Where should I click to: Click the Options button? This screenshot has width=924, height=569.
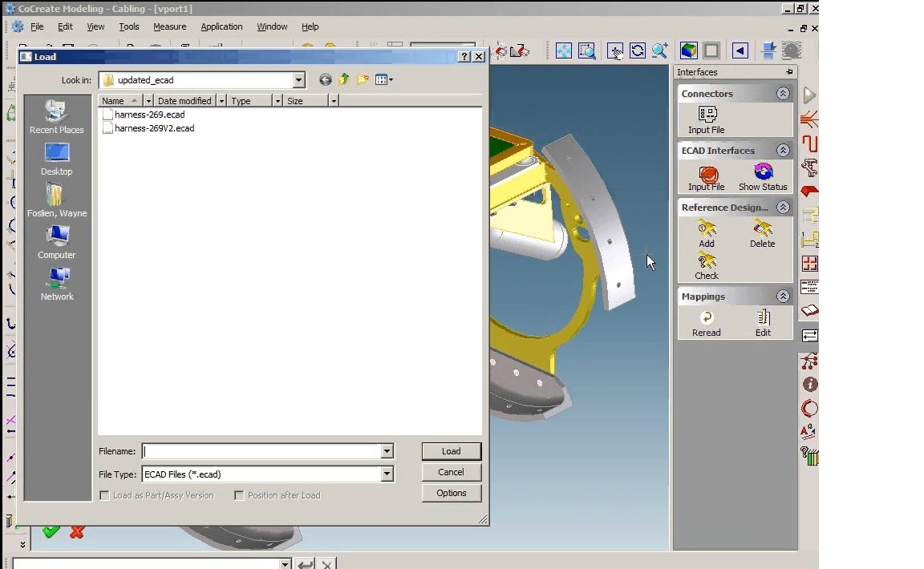[x=452, y=493]
